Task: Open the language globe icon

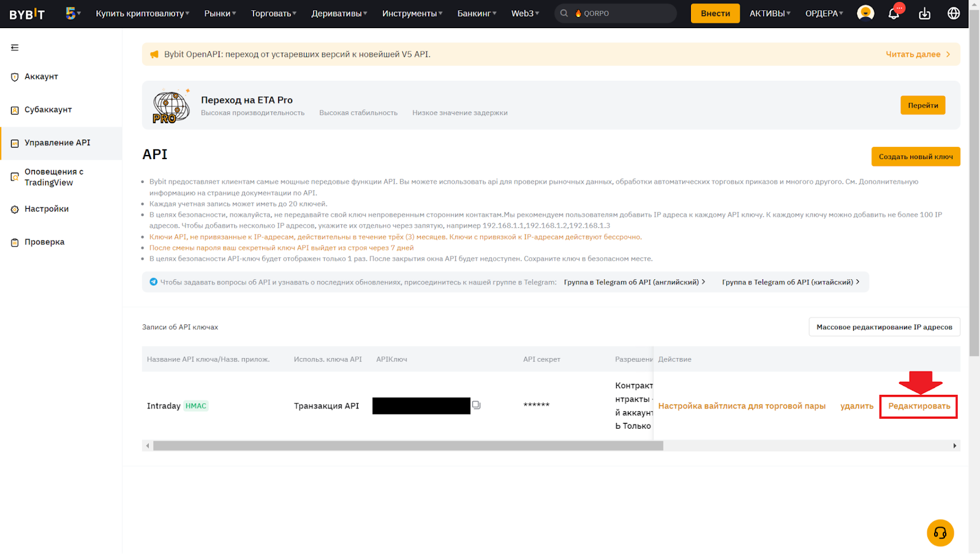Action: tap(954, 13)
